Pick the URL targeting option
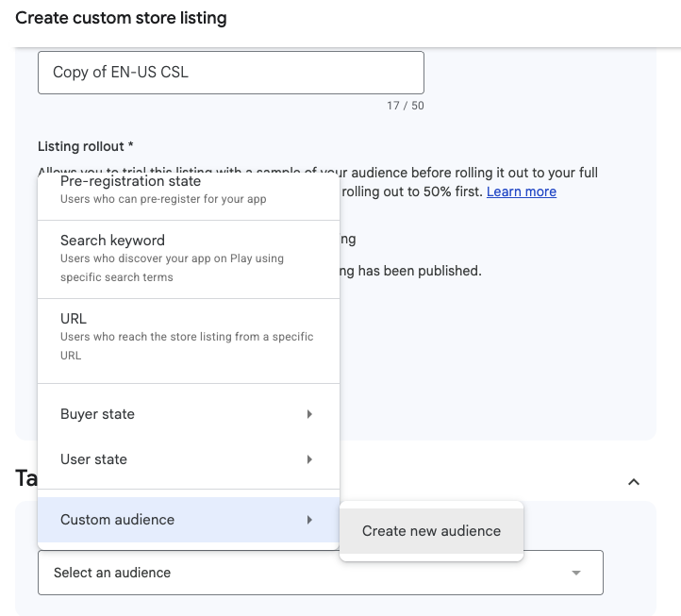 189,341
